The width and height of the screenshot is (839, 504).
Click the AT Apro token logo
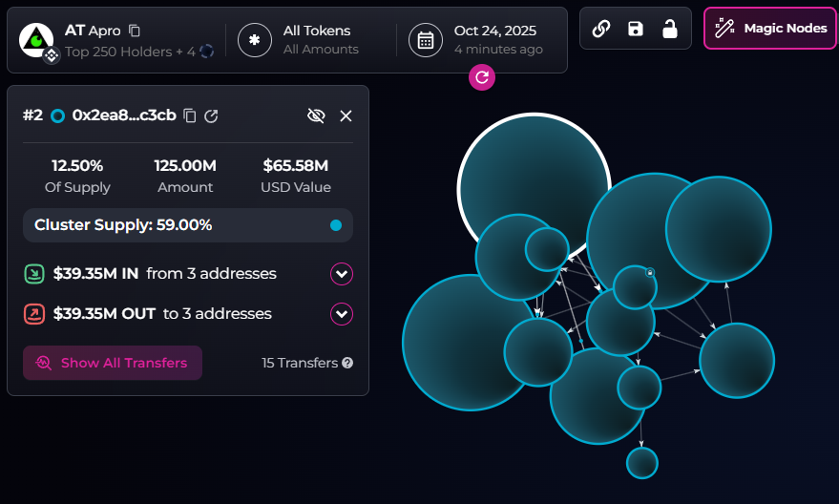[37, 39]
